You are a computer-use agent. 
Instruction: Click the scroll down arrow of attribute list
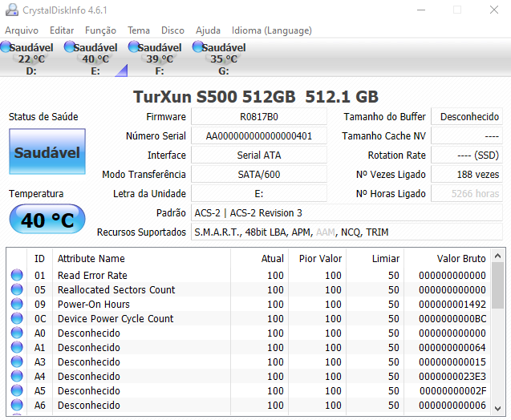point(497,408)
